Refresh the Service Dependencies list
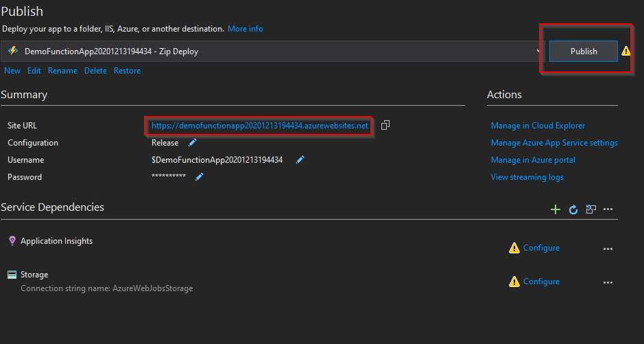Image resolution: width=644 pixels, height=344 pixels. click(x=573, y=210)
